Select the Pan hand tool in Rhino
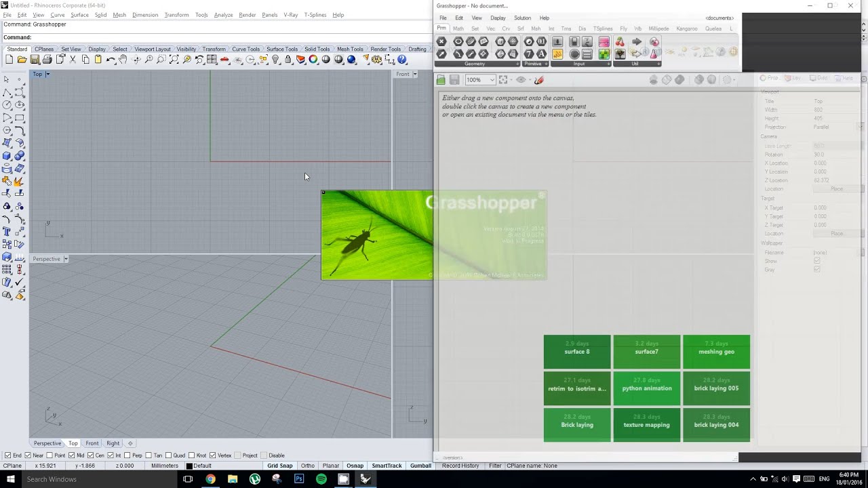The image size is (868, 488). point(123,60)
